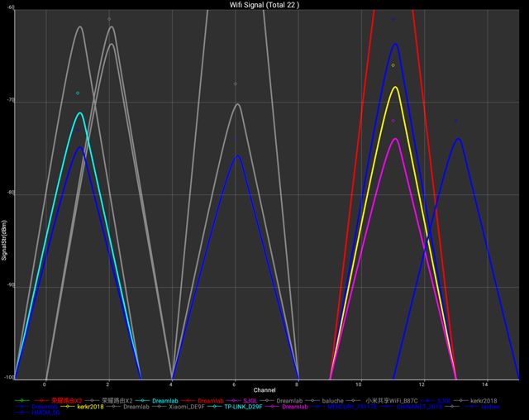Click the Channel axis label
529x420 pixels.
click(264, 389)
